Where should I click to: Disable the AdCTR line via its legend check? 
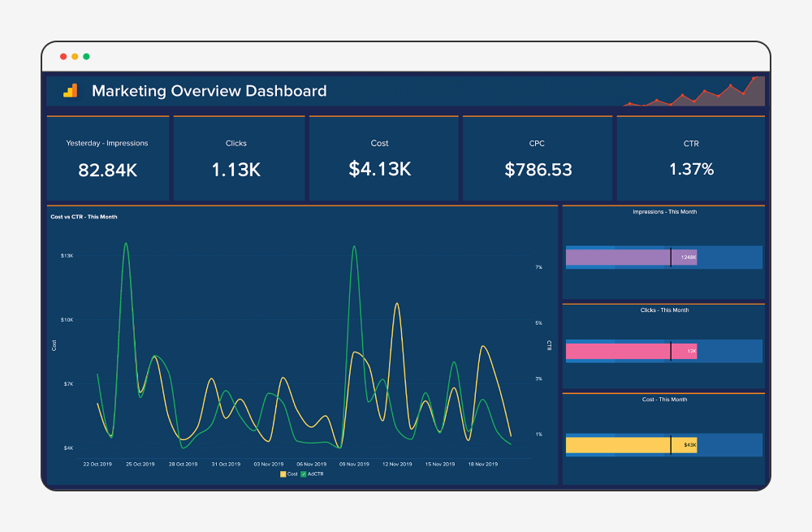pos(304,474)
